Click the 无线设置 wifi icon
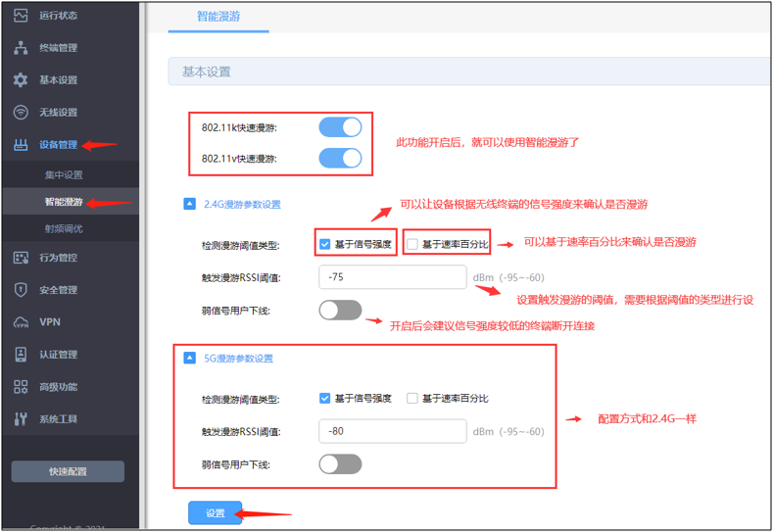The width and height of the screenshot is (773, 532). 21,113
